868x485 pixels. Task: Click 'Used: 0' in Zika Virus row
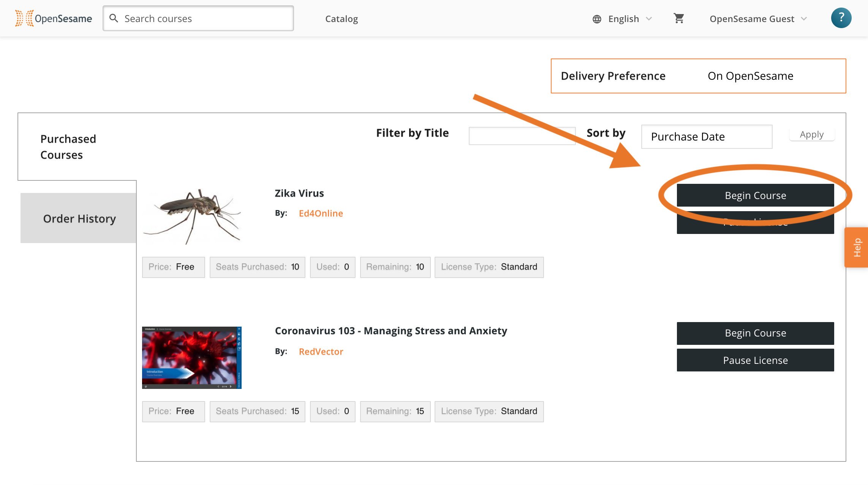pyautogui.click(x=332, y=267)
